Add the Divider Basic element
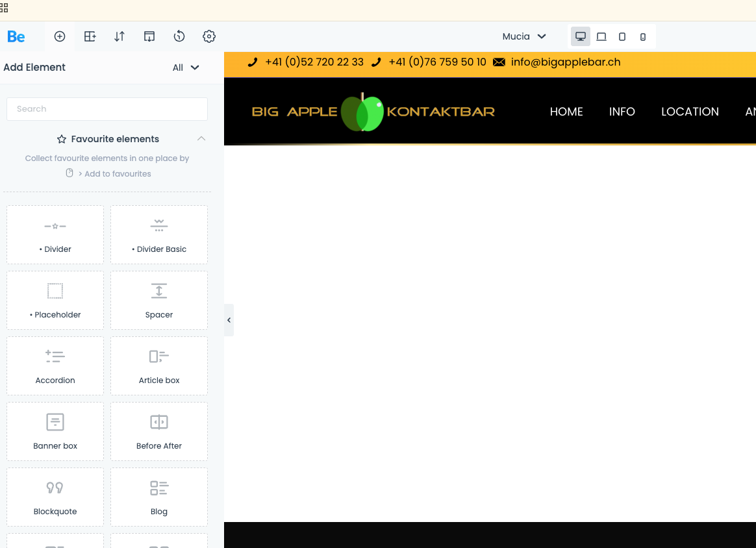Viewport: 756px width, 548px height. tap(159, 235)
